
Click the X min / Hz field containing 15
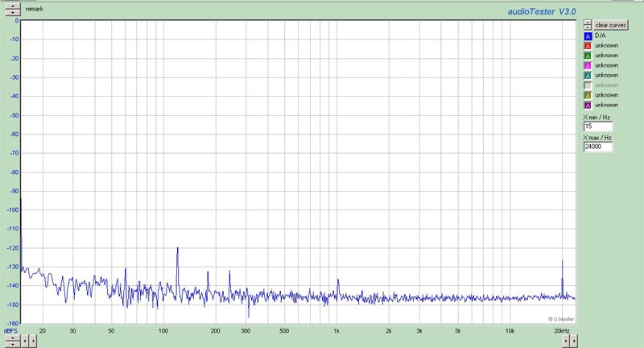point(598,126)
